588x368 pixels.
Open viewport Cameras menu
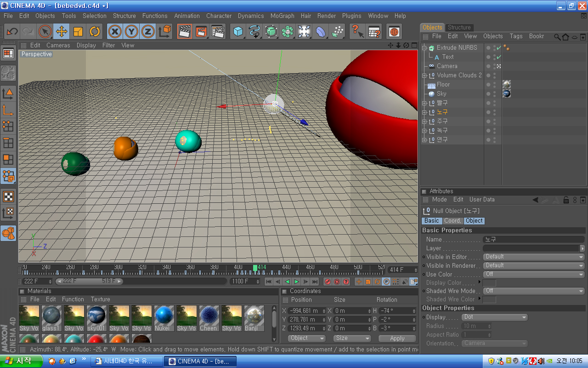(58, 45)
